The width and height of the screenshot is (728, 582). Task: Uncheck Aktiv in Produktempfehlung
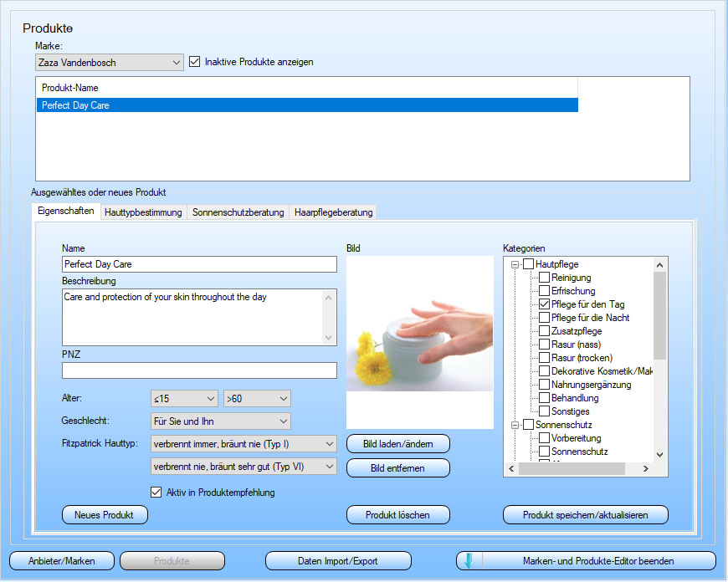[156, 493]
